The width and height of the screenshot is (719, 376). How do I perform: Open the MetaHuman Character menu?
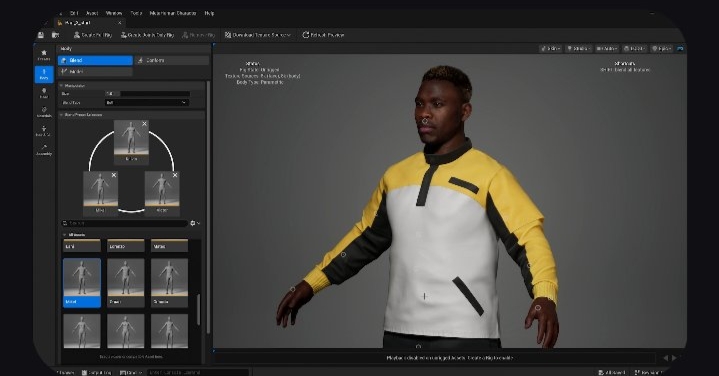pyautogui.click(x=173, y=13)
